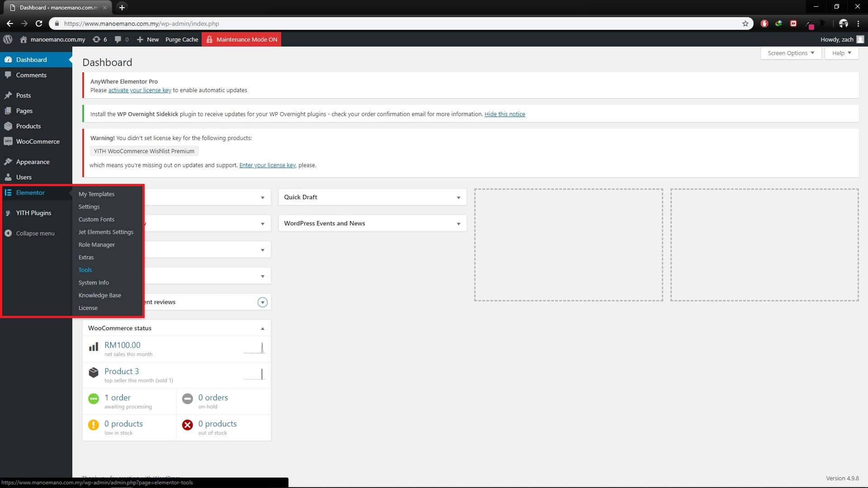Open My Templates in Elementor submenu
This screenshot has width=868, height=488.
coord(96,194)
